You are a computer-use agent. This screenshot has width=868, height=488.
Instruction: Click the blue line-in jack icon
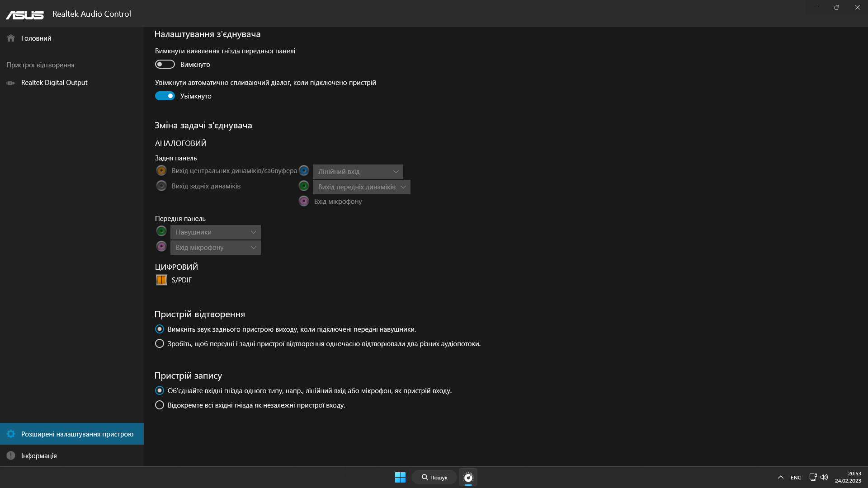click(x=304, y=170)
